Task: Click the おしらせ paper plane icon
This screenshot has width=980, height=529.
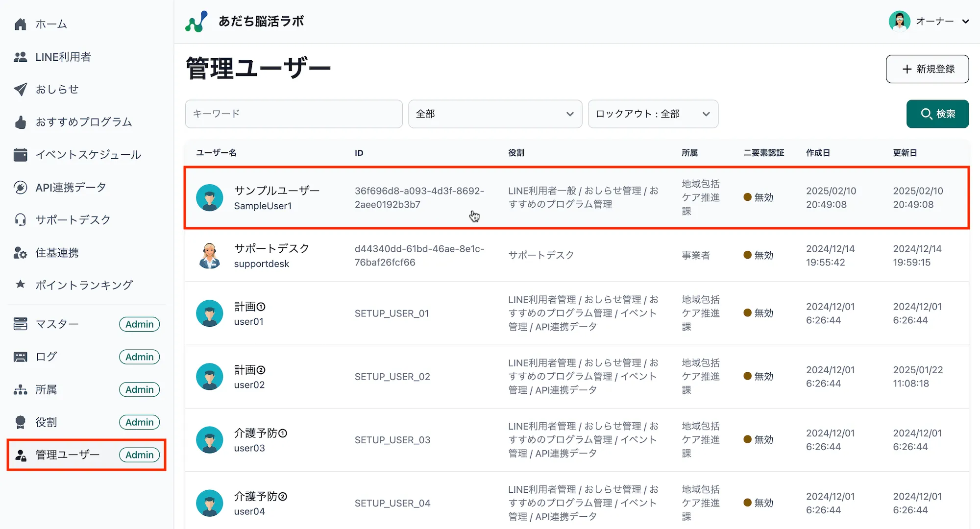Action: (x=20, y=89)
